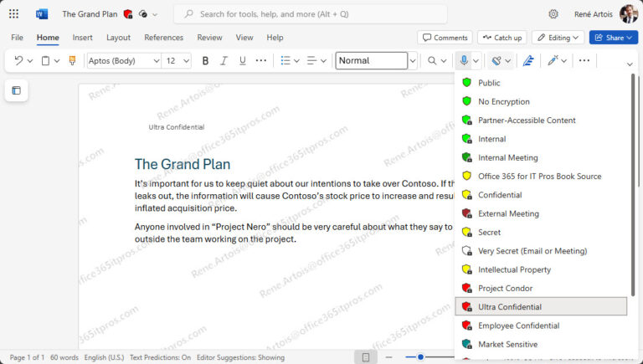This screenshot has height=364, width=643.
Task: Click the Comments button
Action: tap(445, 38)
